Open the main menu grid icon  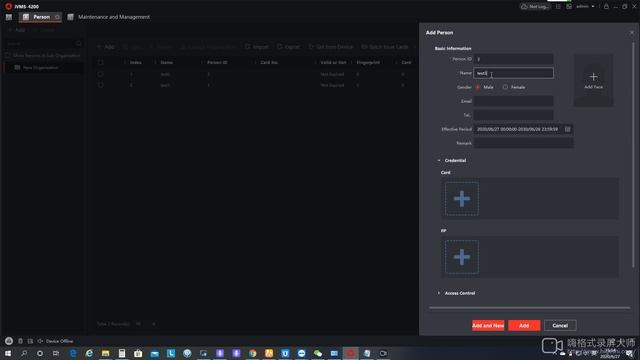9,17
